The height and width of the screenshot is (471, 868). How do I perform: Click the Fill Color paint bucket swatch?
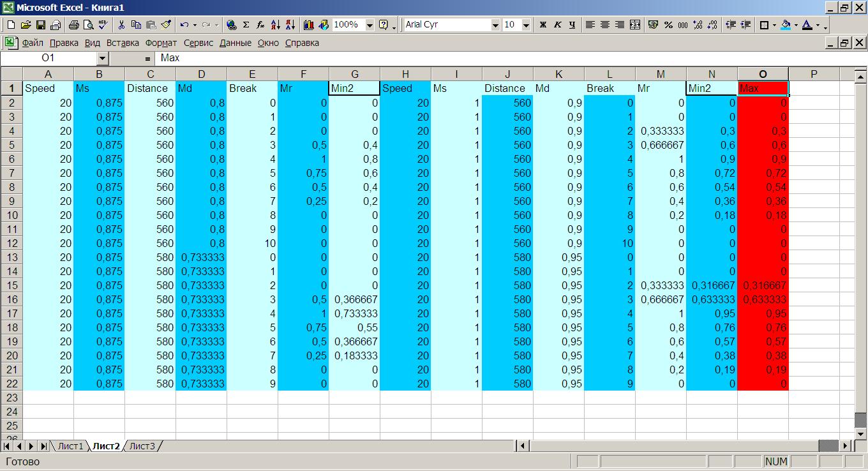(785, 25)
